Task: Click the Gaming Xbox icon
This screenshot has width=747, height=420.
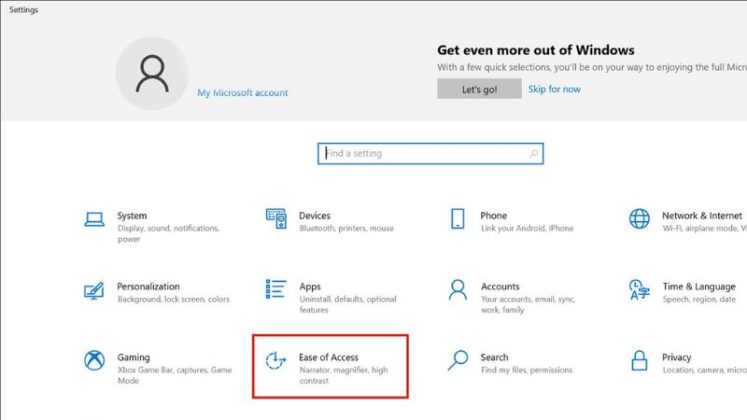Action: click(x=95, y=362)
